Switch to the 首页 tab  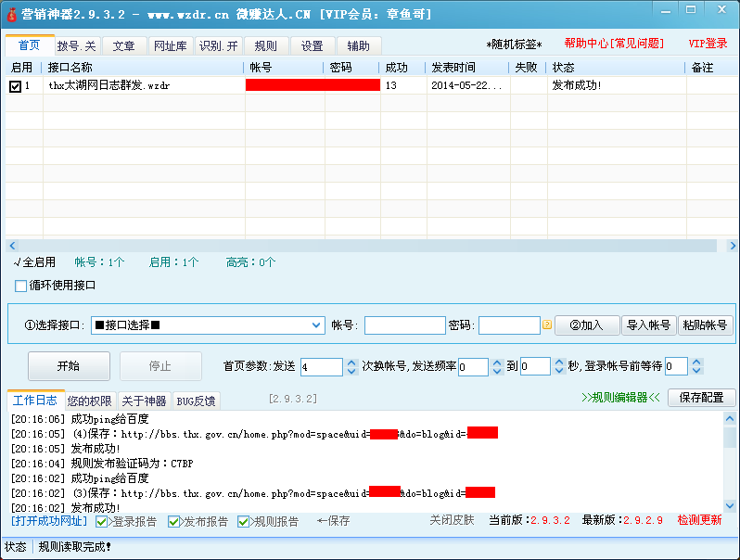30,45
